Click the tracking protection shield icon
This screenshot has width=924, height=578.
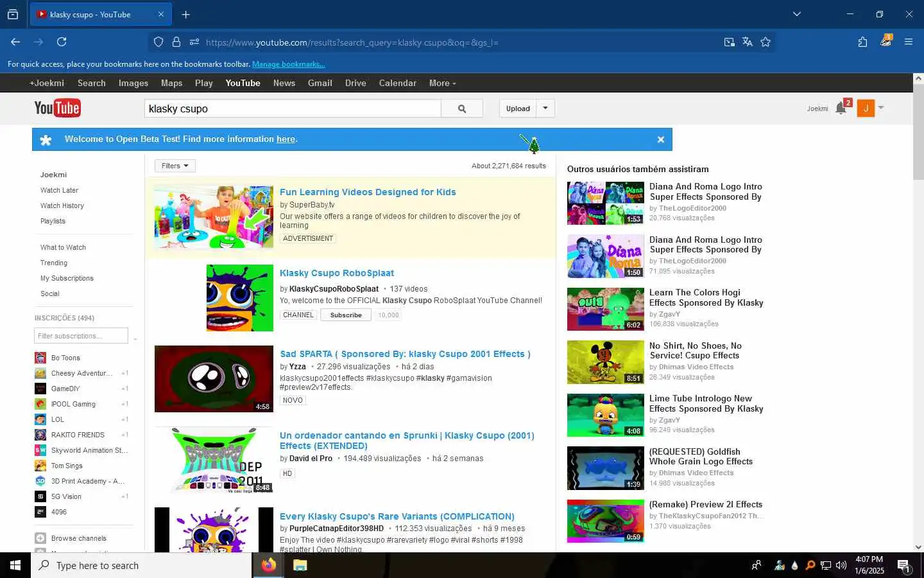coord(158,42)
